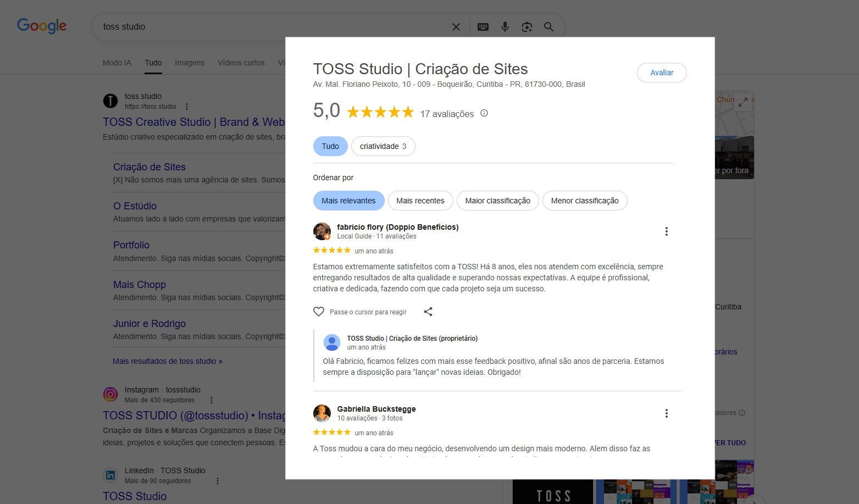Open the O Estúdio sitelink

pyautogui.click(x=135, y=206)
